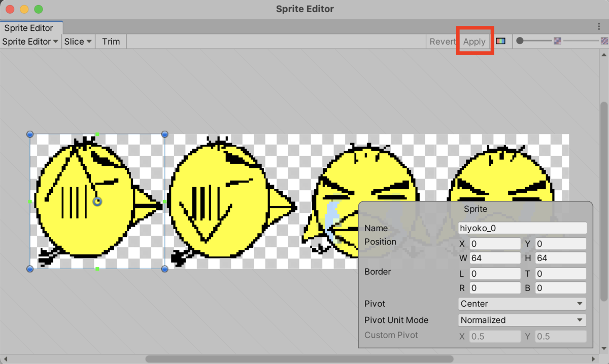Screen dimensions: 609x364
Task: Click the bottom-right blue corner handle of the sprite
Action: 164,269
